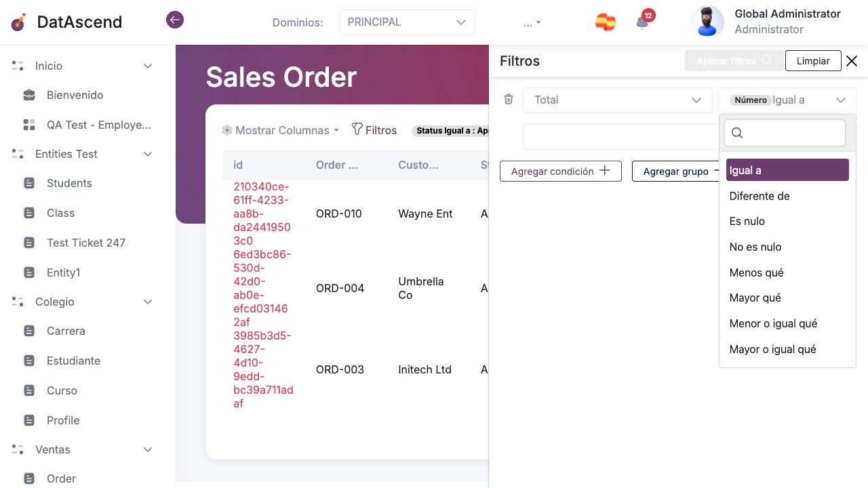Open the PRINCIPAL domain dropdown
Screen dimensions: 868x488
click(x=407, y=22)
